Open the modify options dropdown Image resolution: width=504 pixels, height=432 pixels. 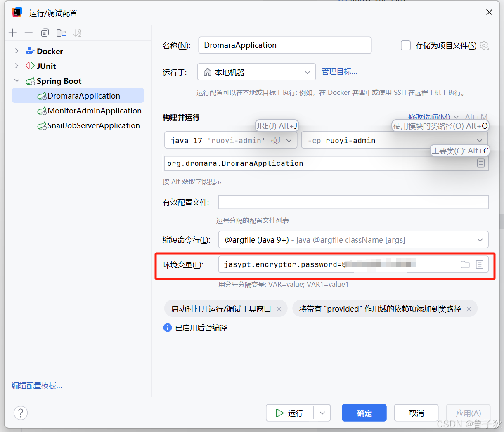coord(433,117)
